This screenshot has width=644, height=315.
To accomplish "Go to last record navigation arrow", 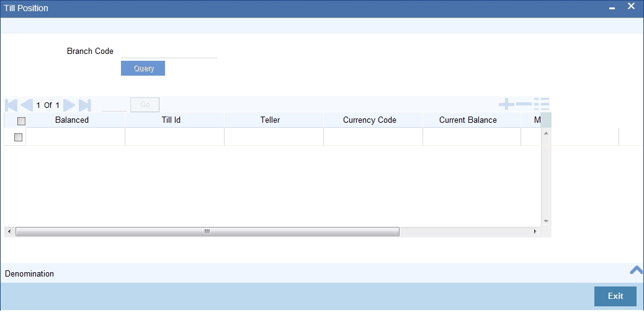I will click(x=84, y=105).
